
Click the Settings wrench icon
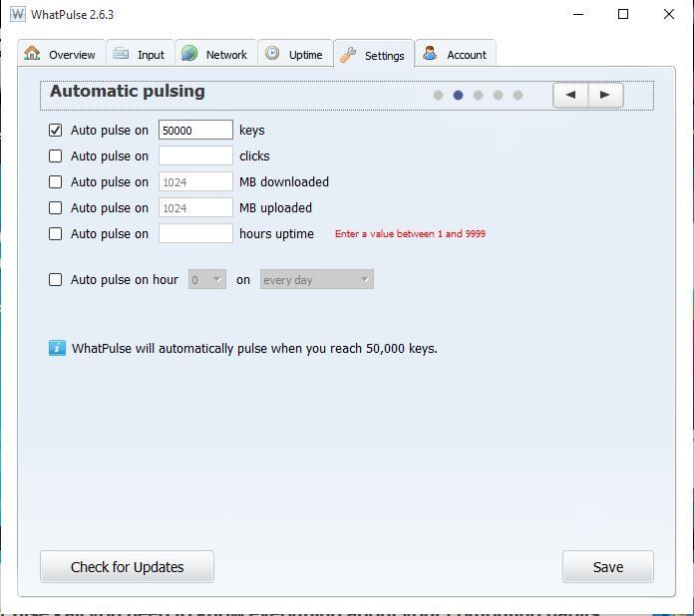click(348, 55)
